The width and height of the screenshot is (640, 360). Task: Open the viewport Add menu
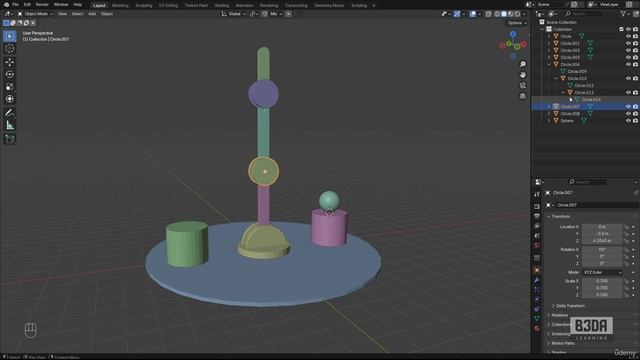[92, 14]
